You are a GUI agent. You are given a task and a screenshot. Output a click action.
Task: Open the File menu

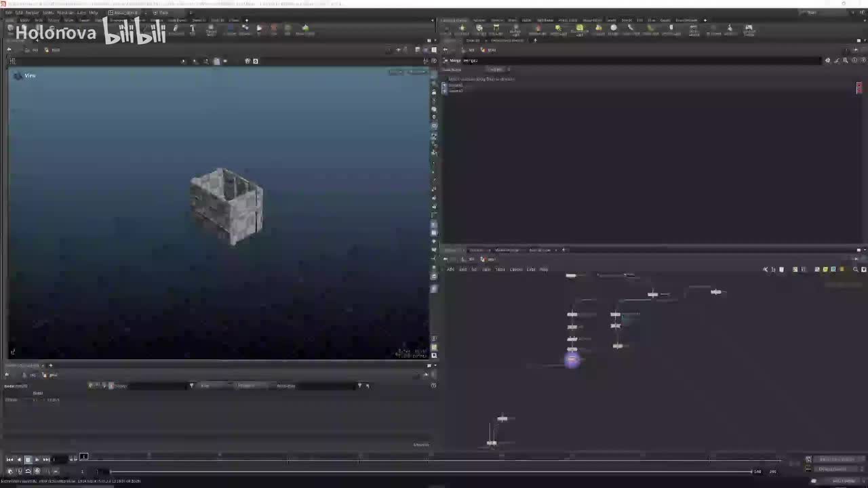point(9,12)
